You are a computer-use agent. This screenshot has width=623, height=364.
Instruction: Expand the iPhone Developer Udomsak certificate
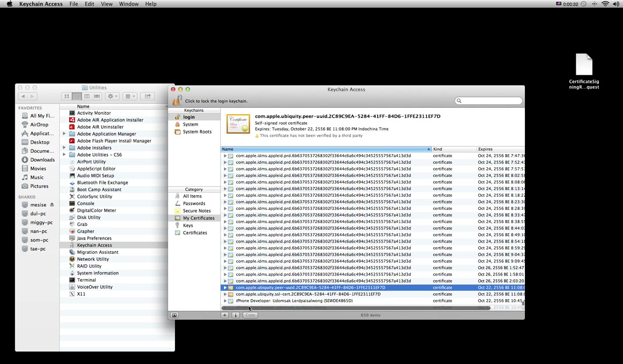[225, 301]
